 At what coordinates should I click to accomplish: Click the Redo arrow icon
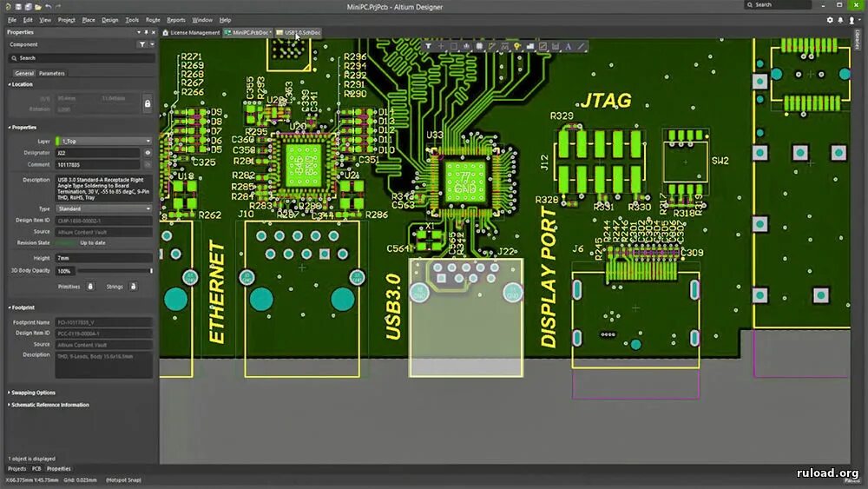coord(58,7)
